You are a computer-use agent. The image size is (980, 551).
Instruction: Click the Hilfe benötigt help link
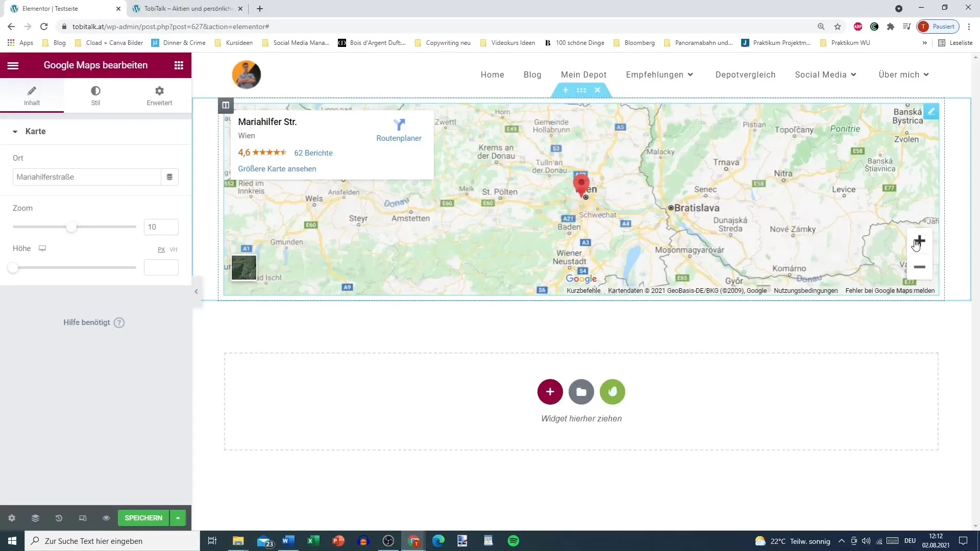94,322
